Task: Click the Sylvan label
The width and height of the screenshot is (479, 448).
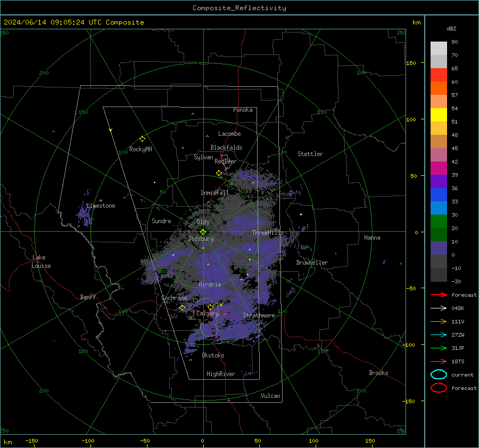Action: coord(203,157)
